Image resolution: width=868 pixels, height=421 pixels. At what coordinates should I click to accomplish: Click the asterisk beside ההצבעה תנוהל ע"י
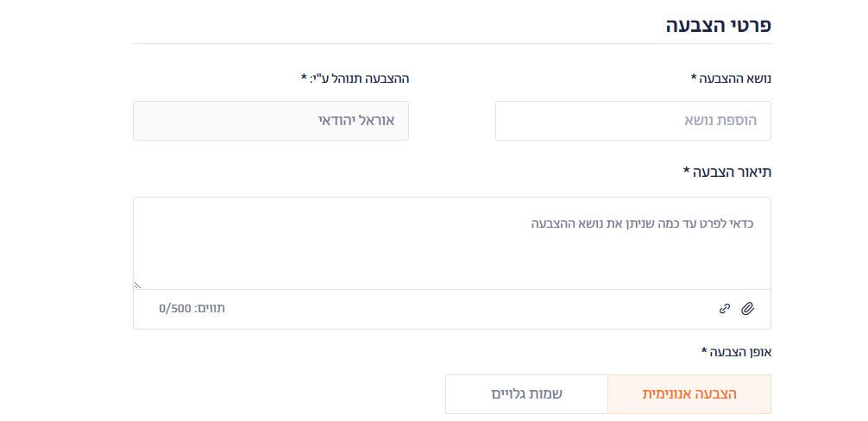click(x=304, y=77)
